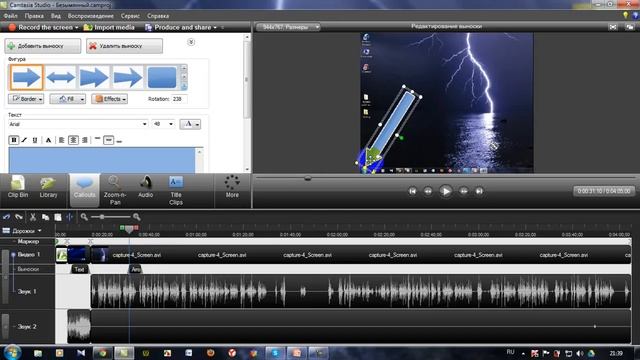Open the Effects dropdown
This screenshot has width=640, height=360.
(110, 99)
